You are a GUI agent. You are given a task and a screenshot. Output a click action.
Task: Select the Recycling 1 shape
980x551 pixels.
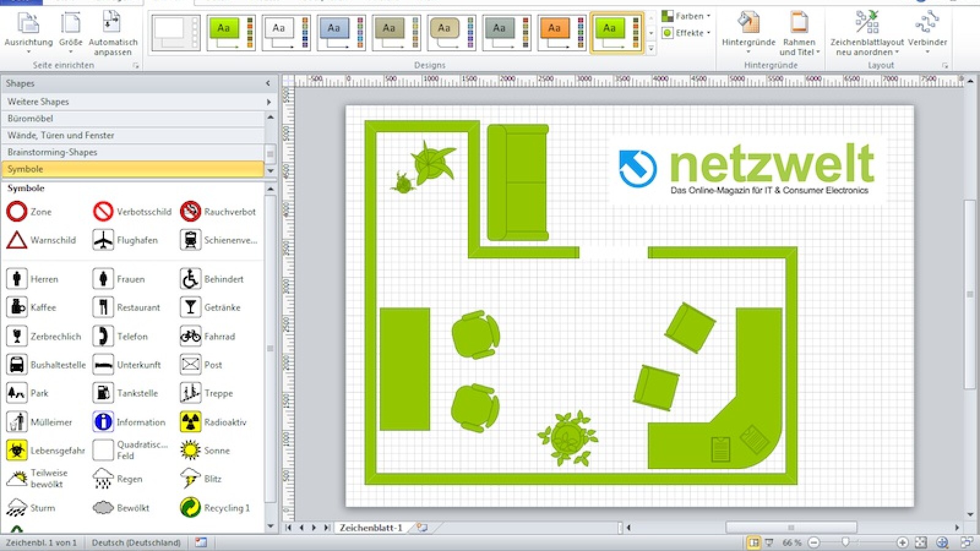tap(190, 508)
